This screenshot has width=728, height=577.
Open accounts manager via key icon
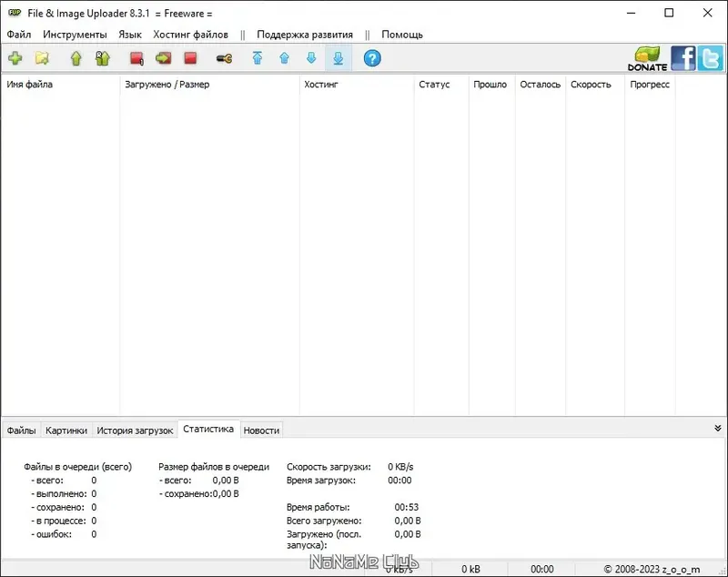223,57
